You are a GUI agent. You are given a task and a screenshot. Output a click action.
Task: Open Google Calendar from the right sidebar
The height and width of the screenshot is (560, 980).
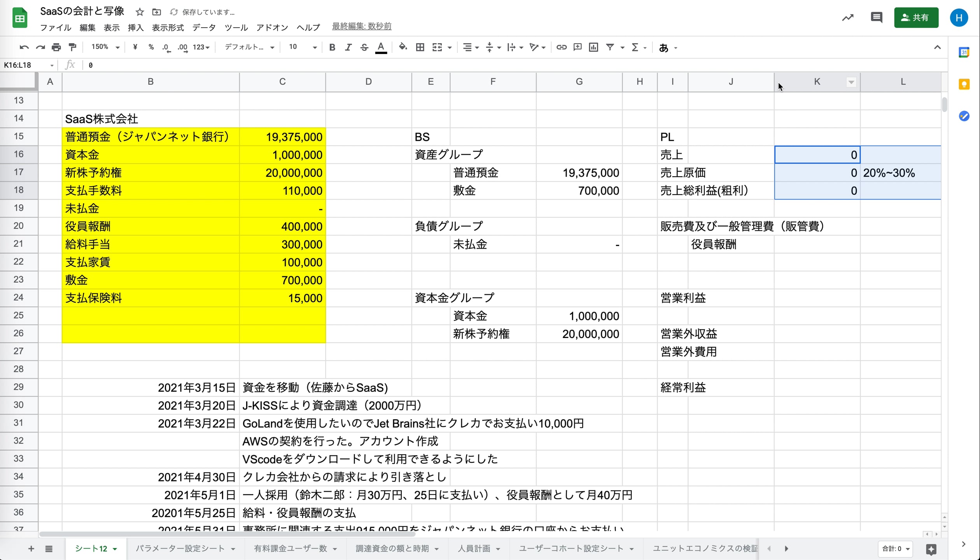(964, 52)
